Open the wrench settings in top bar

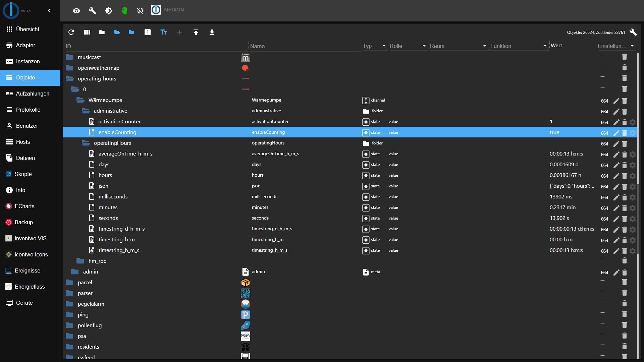tap(92, 11)
